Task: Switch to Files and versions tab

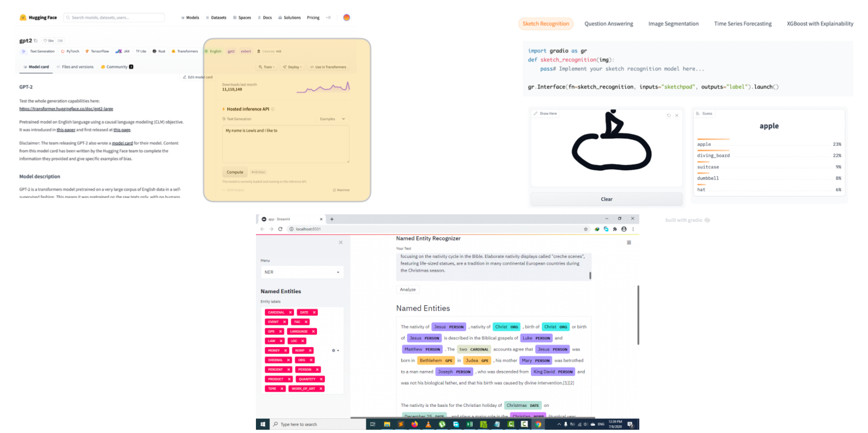Action: coord(75,67)
